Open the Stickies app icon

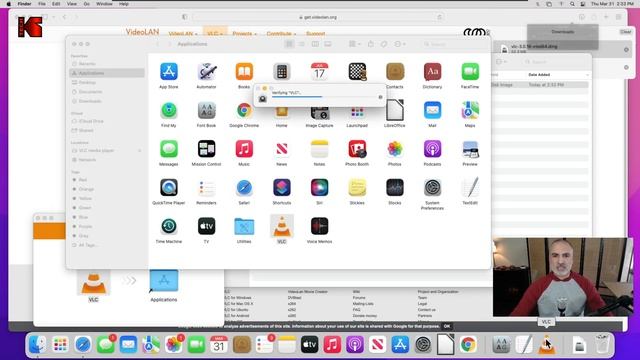point(357,188)
